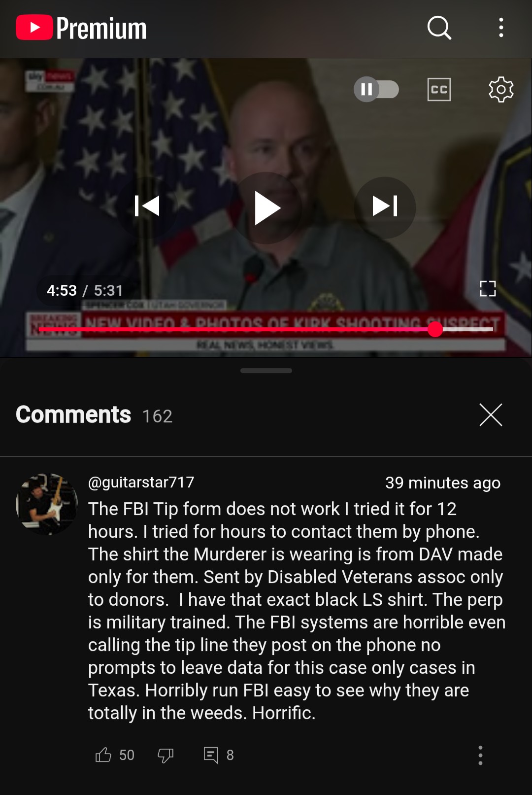Enter fullscreen mode
532x795 pixels.
488,288
